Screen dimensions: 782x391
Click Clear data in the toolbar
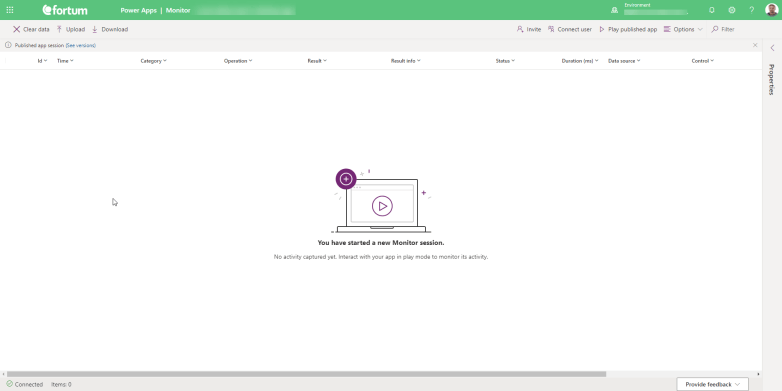click(x=31, y=29)
